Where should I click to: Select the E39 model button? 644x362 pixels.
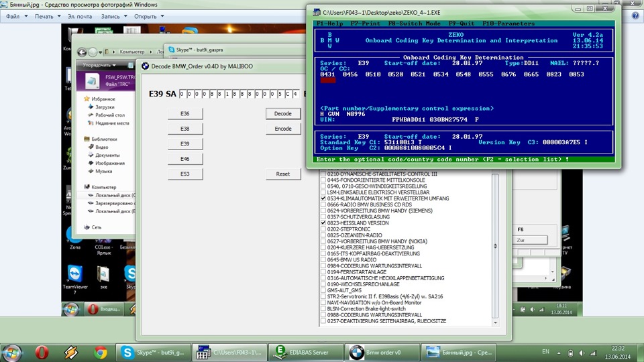185,143
